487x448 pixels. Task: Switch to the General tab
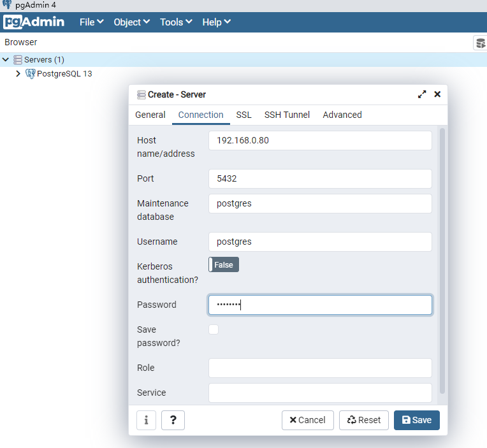(x=150, y=115)
